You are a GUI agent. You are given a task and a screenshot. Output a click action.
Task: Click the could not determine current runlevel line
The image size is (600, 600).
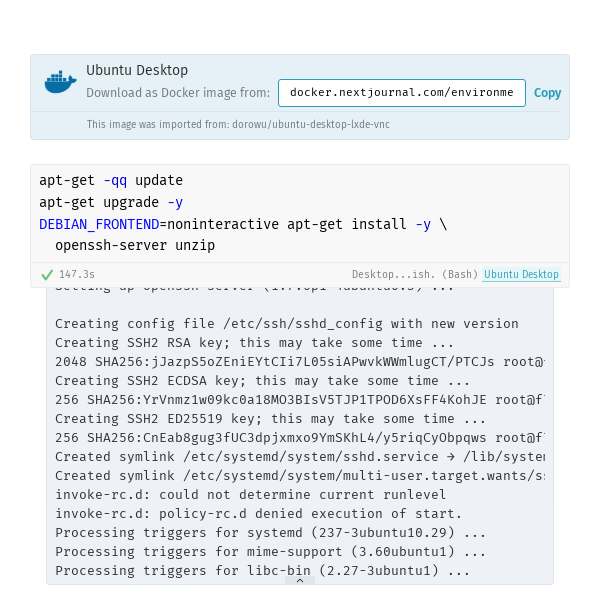(x=251, y=494)
